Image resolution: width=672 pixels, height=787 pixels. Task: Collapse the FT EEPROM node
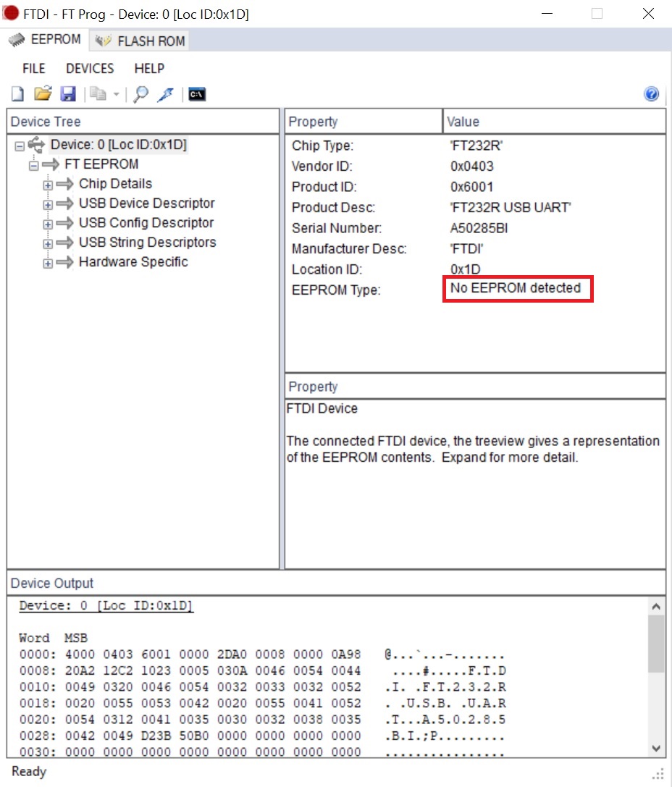coord(33,166)
